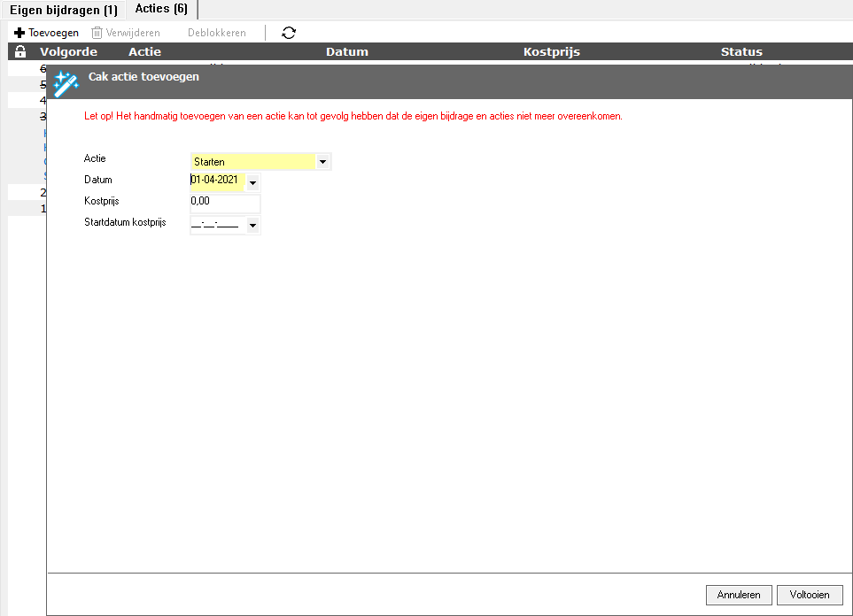Click into the Kostprijs input field
This screenshot has width=853, height=616.
tap(225, 203)
